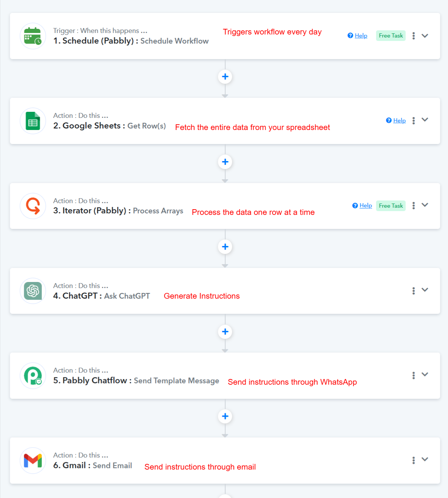Add a step between Google Sheets and Iterator
Viewport: 448px width, 498px height.
click(x=225, y=162)
